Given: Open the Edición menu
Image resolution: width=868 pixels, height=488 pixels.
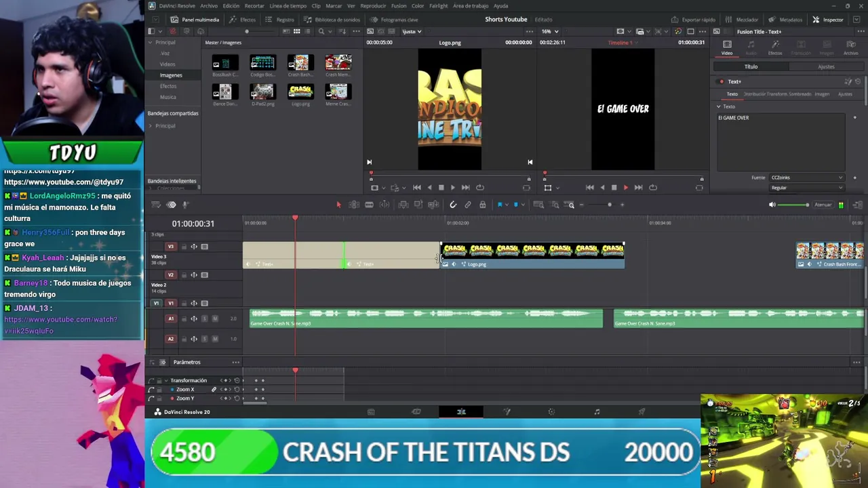Looking at the screenshot, I should click(231, 6).
